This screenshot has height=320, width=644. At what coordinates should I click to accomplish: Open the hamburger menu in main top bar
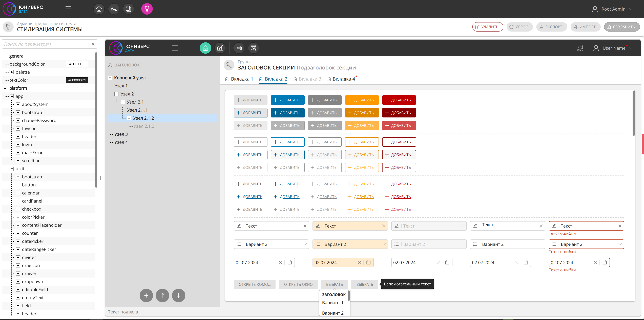point(68,9)
